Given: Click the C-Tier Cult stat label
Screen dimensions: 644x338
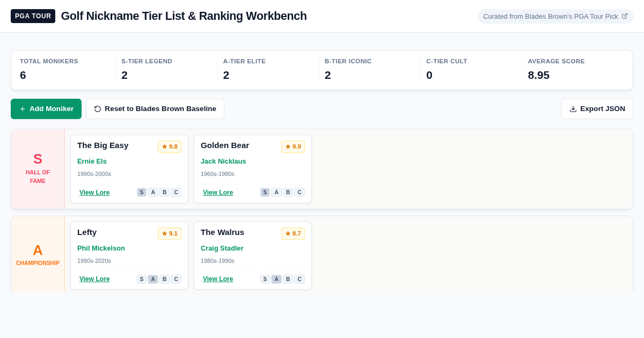Looking at the screenshot, I should [447, 61].
